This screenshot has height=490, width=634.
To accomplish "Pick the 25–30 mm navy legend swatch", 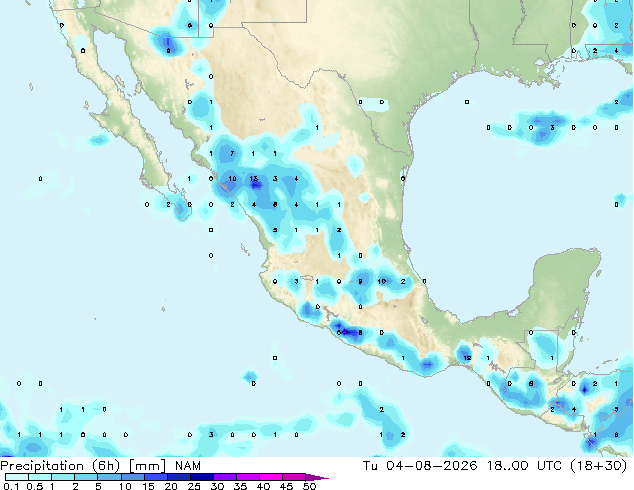I will tap(202, 477).
